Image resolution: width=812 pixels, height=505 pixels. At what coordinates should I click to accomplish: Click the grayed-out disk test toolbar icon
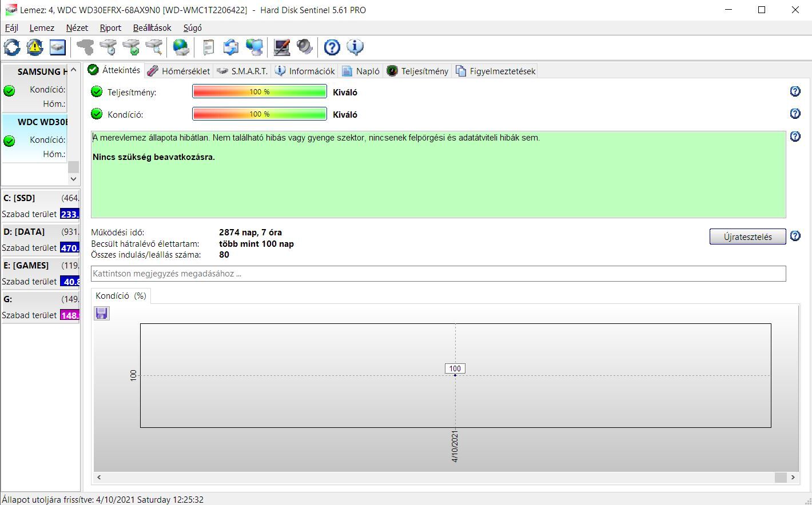coord(85,47)
